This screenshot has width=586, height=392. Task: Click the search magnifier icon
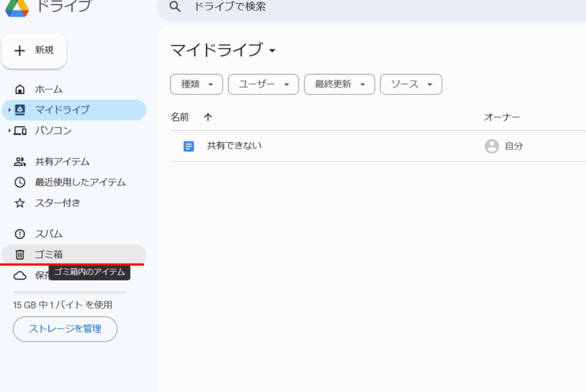tap(176, 7)
